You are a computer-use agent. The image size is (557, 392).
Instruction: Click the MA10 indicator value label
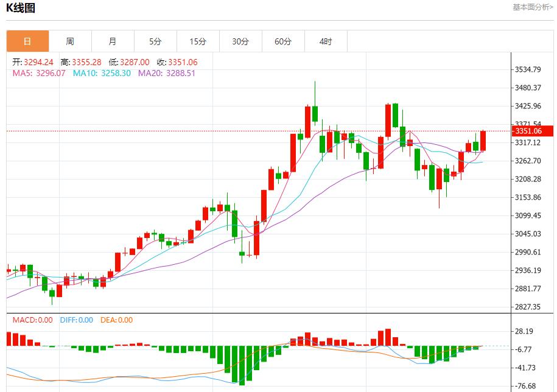click(x=102, y=73)
